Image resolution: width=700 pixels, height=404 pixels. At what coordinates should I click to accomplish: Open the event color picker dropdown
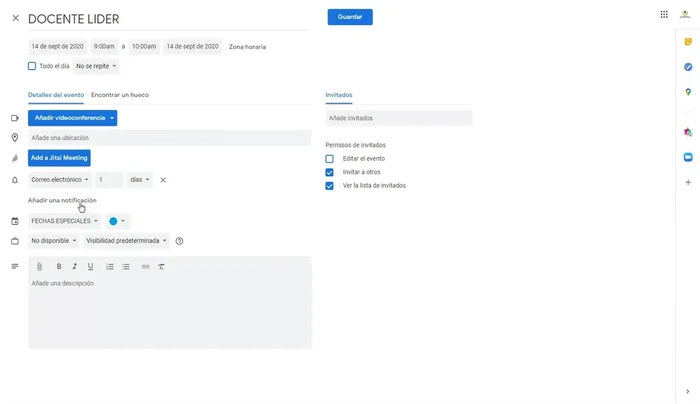118,221
